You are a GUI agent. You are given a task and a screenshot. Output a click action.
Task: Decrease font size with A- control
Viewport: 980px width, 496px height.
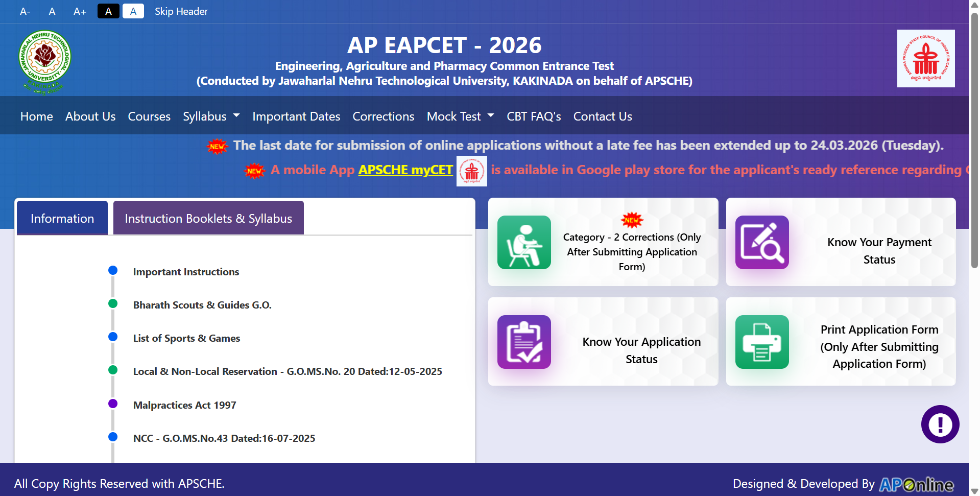click(25, 11)
